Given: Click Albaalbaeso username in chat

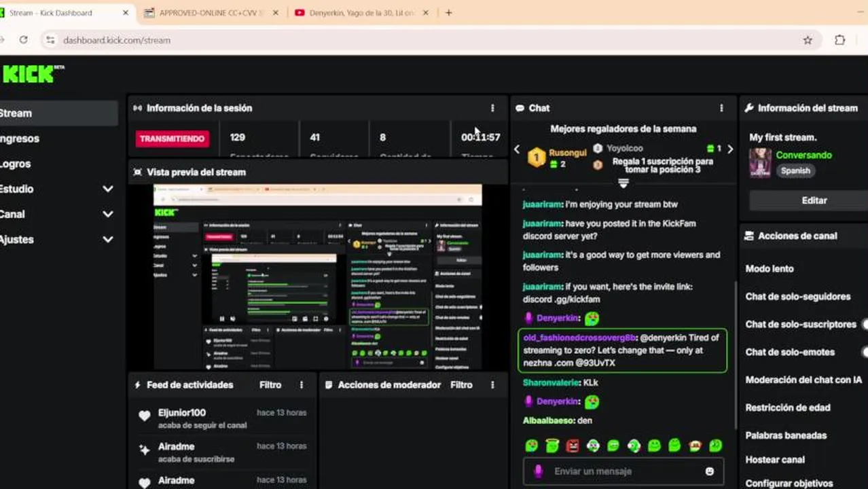Looking at the screenshot, I should click(549, 420).
